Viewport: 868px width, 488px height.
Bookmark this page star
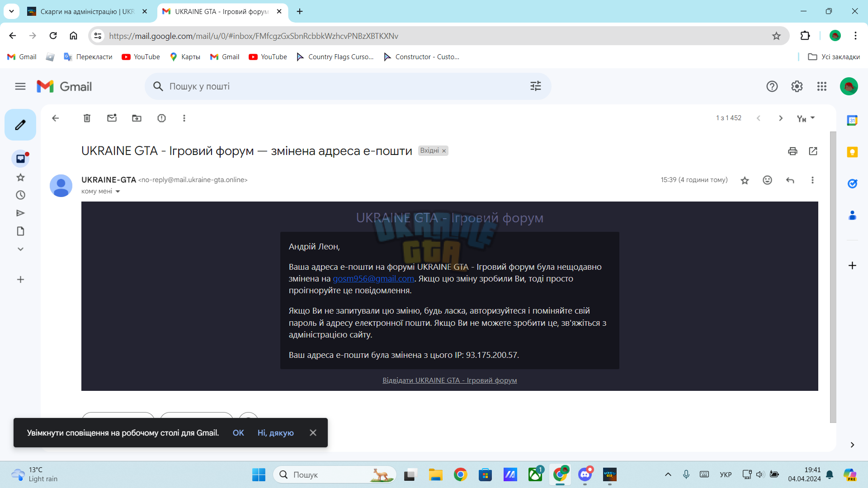tap(776, 36)
